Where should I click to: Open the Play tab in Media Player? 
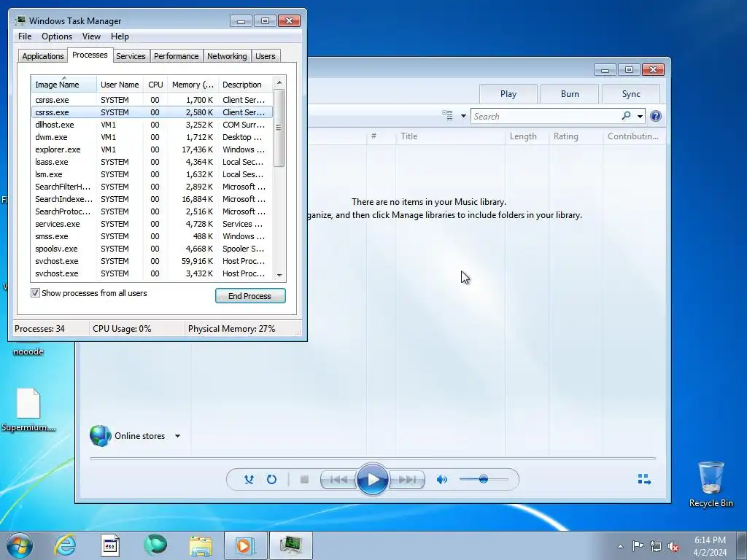(x=508, y=94)
